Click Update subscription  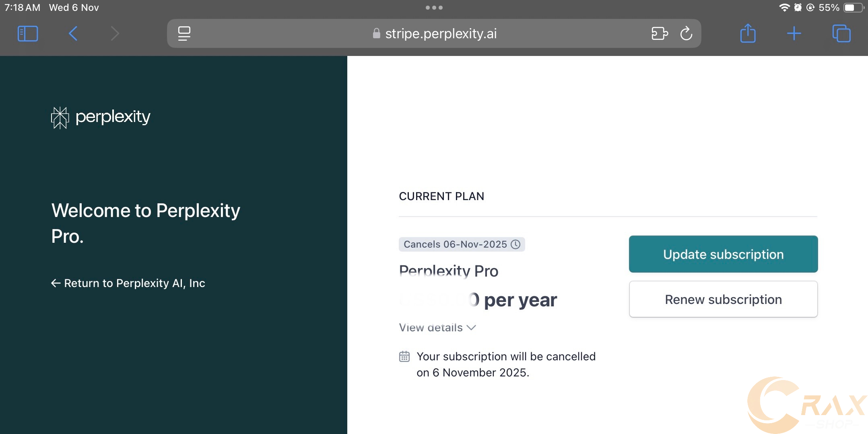[x=723, y=254]
